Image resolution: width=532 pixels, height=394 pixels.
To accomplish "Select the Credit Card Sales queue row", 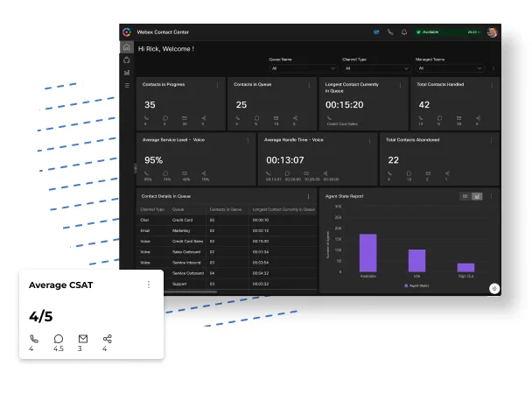I will click(227, 242).
